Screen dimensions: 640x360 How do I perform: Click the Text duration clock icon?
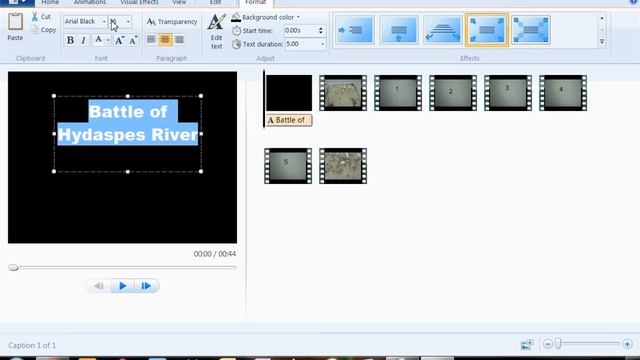click(x=236, y=44)
